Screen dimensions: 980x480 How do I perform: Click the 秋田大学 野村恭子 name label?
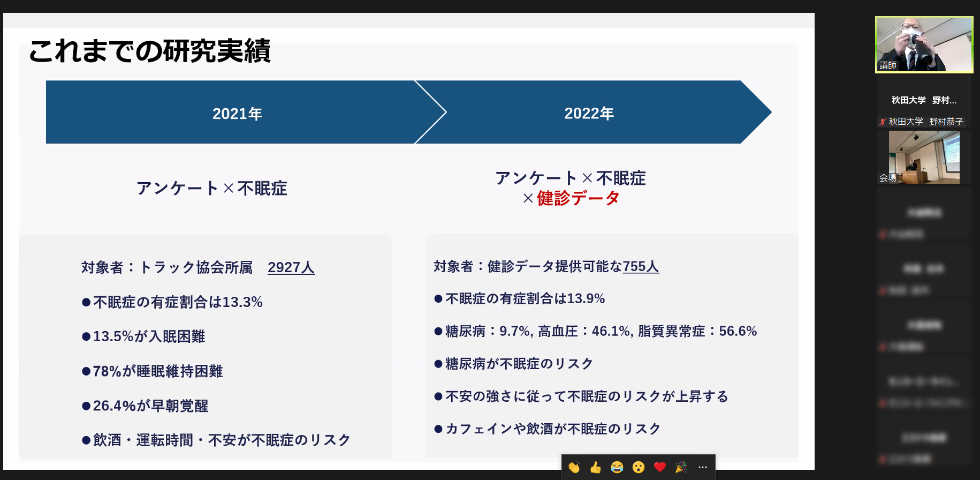[x=925, y=122]
